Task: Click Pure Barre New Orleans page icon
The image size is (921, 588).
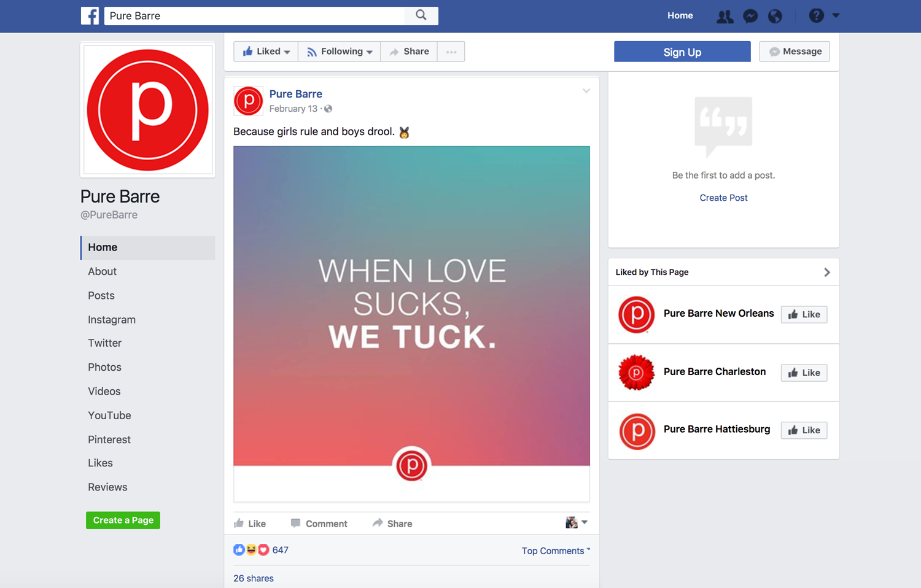Action: tap(637, 315)
